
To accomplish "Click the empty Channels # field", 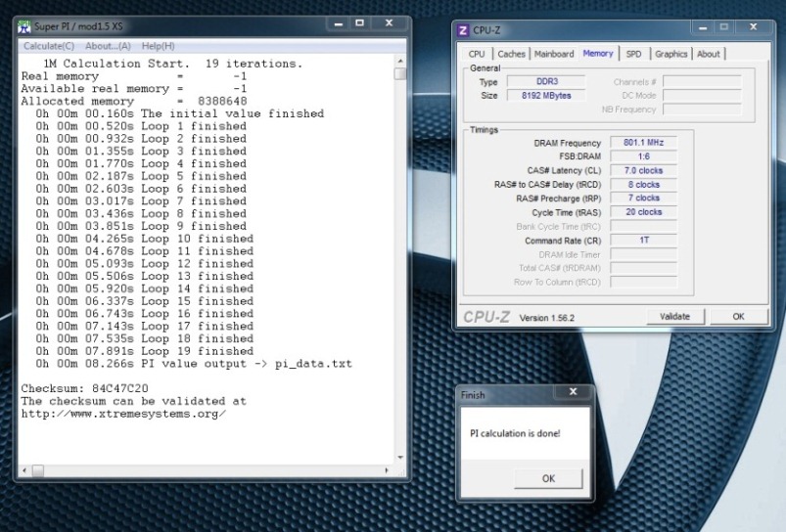I will tap(702, 81).
